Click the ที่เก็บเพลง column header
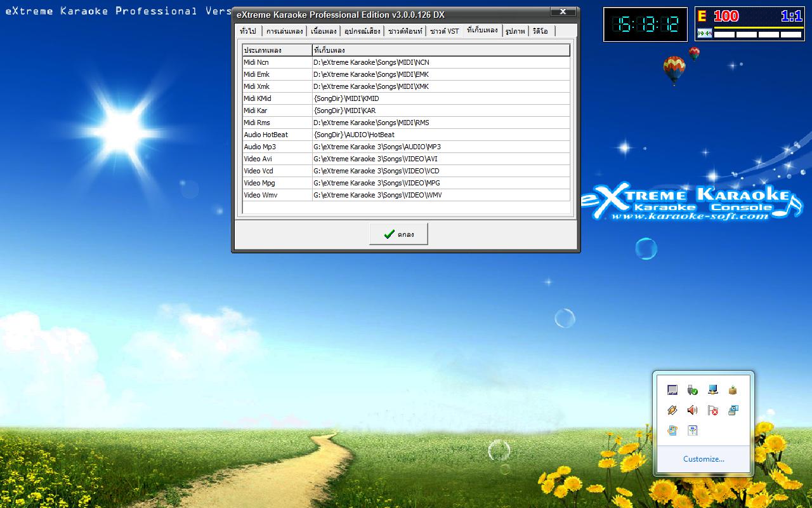Screen dimensions: 812x508 [441, 50]
